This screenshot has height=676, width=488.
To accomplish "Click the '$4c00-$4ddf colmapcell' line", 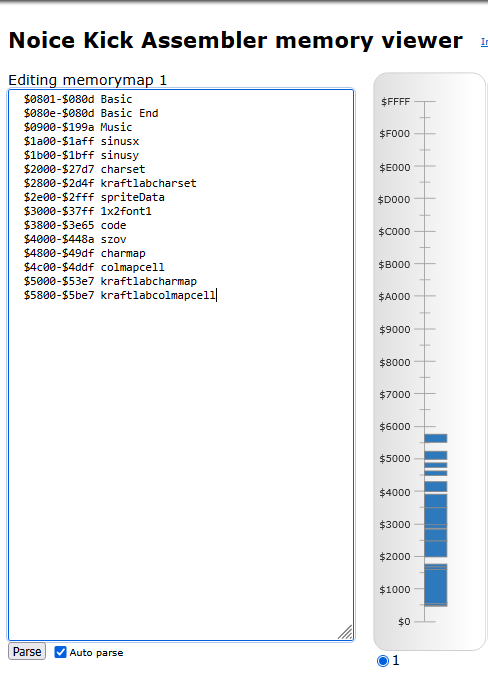I will click(94, 267).
